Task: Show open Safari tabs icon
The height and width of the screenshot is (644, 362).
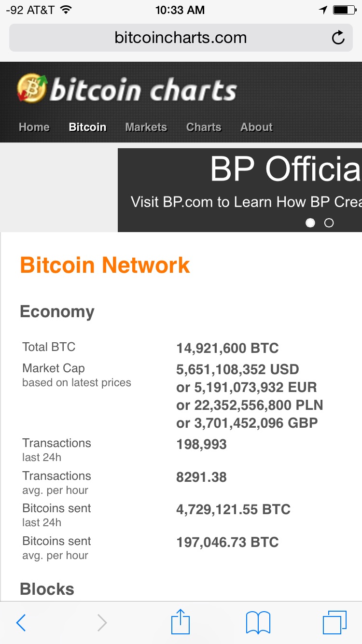Action: coord(334,622)
